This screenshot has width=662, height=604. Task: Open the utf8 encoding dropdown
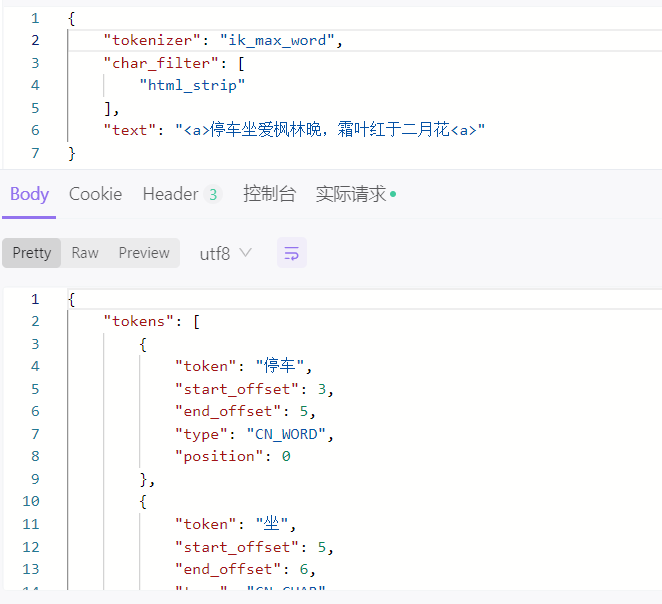(x=225, y=254)
